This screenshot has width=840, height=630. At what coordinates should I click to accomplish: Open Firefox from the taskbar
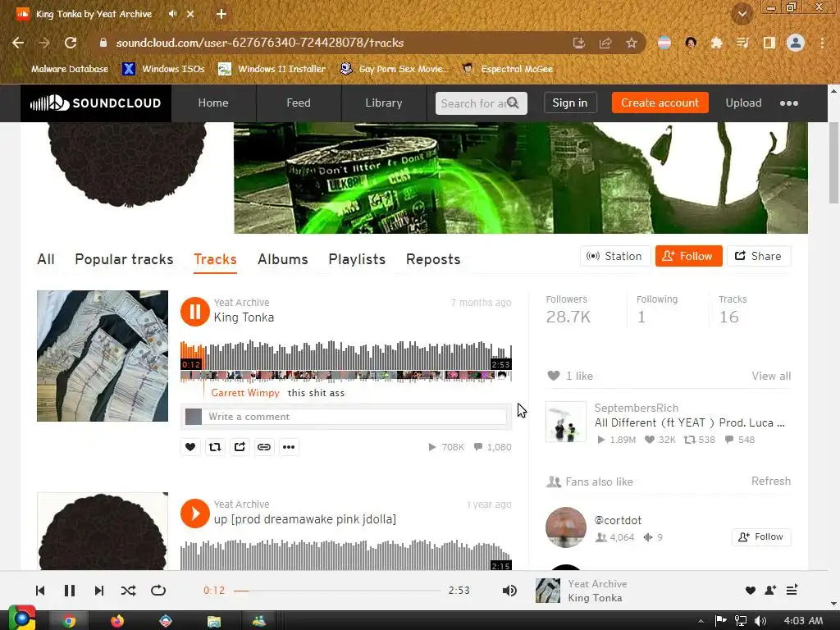coord(117,621)
